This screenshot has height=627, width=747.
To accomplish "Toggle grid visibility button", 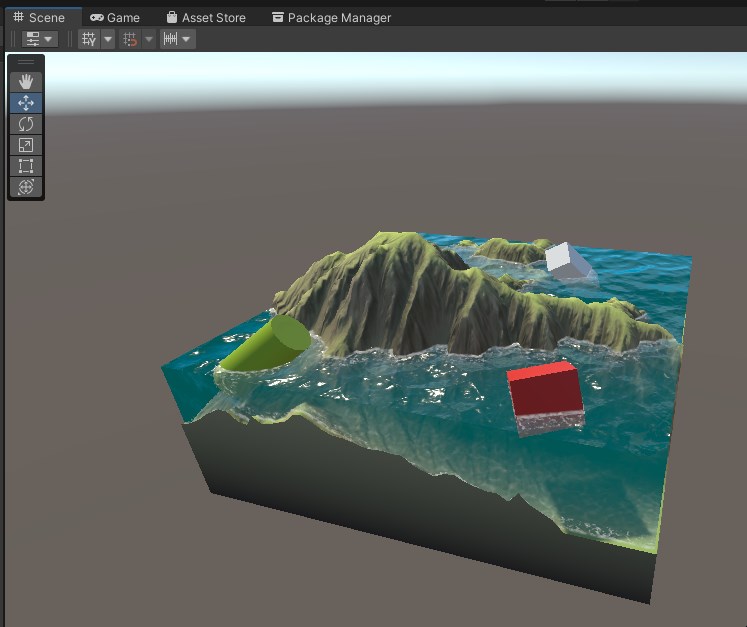I will click(x=89, y=39).
